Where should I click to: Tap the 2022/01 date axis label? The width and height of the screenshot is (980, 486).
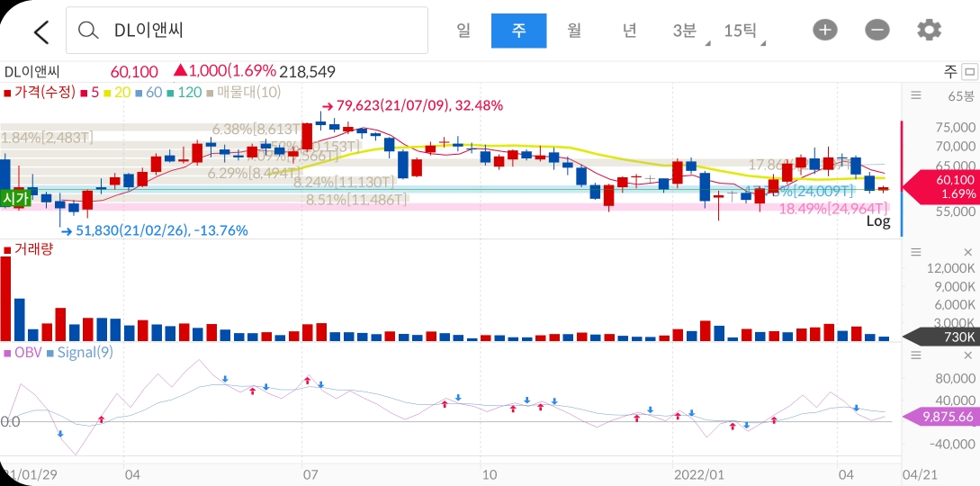pos(698,475)
